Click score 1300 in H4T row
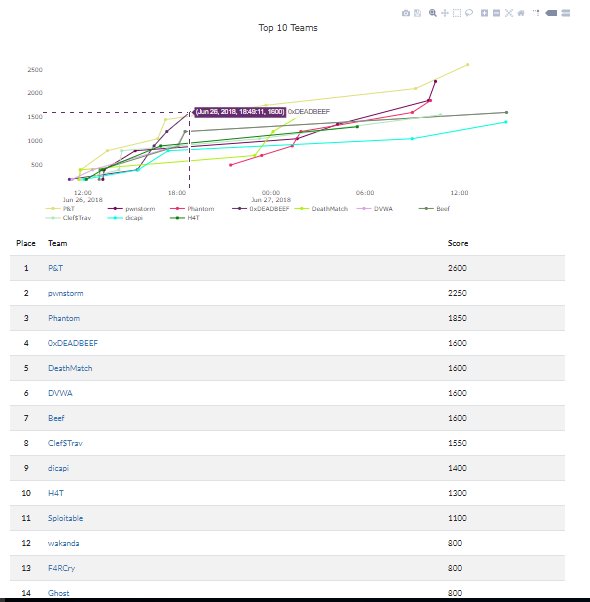 (457, 493)
